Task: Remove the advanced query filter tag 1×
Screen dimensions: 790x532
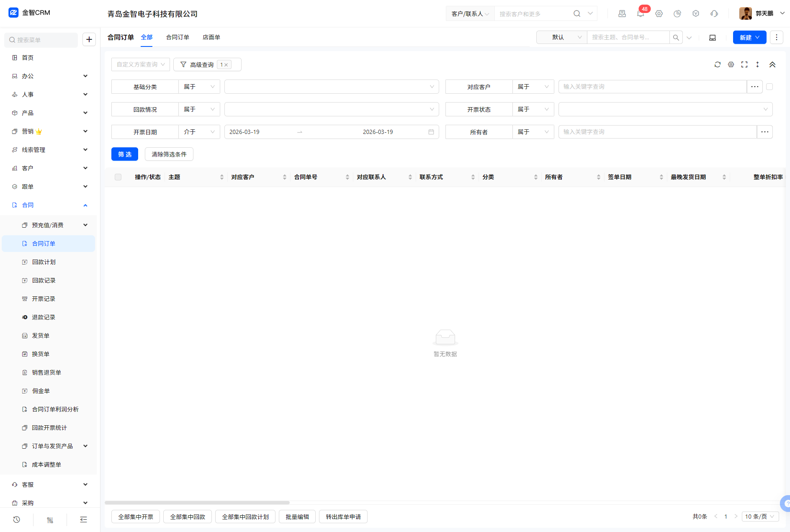Action: pos(226,65)
